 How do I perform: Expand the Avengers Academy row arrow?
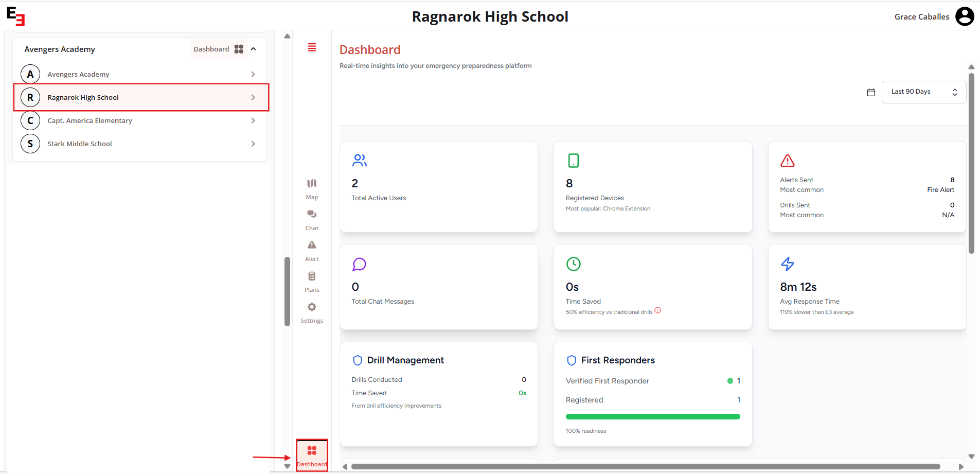(253, 74)
